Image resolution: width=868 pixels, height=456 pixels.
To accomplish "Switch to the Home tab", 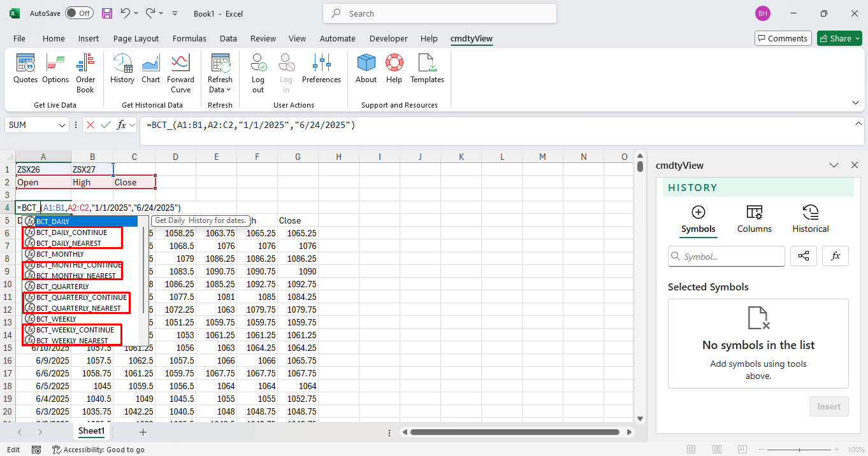I will tap(54, 38).
